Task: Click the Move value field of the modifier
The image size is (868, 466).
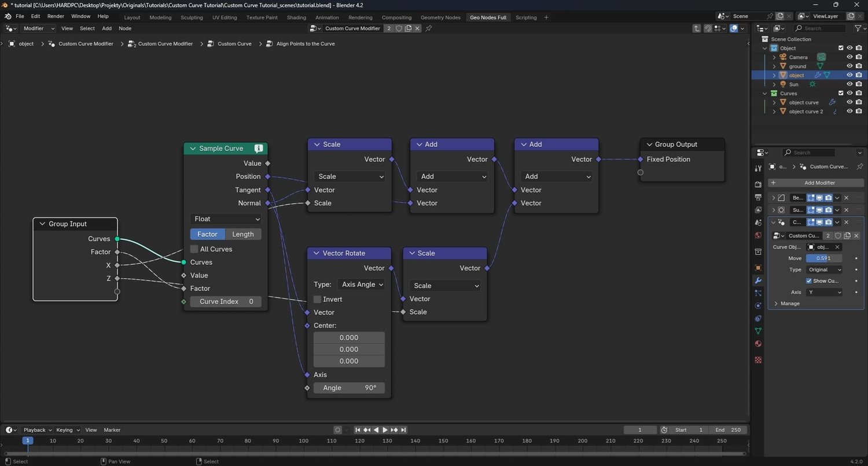Action: tap(824, 258)
